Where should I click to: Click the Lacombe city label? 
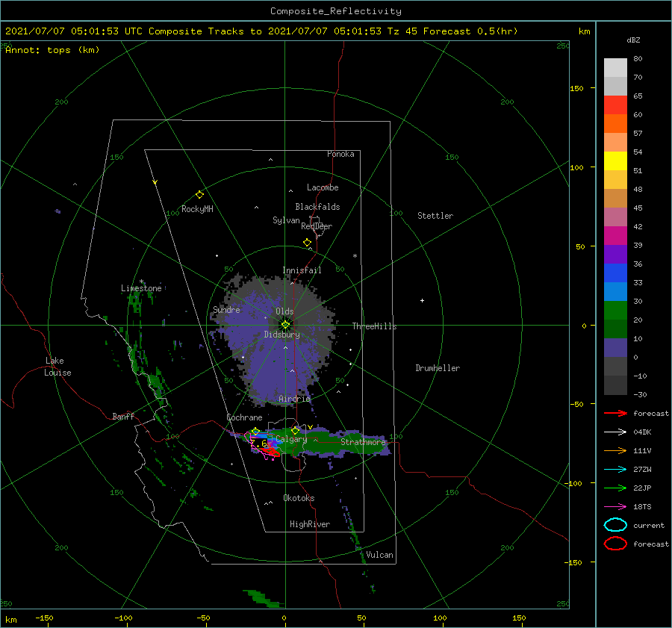pyautogui.click(x=323, y=187)
